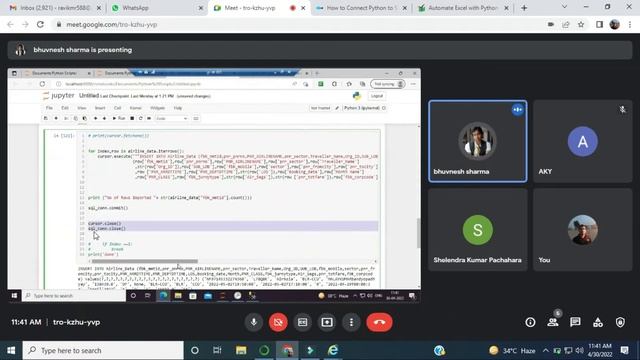Show everyone in the people panel
This screenshot has width=640, height=360.
point(553,322)
